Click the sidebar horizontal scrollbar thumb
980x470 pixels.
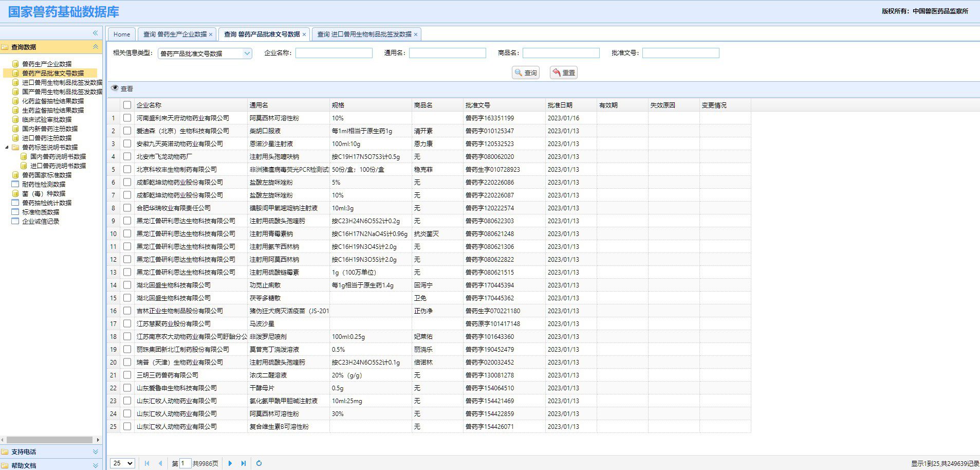pos(49,440)
